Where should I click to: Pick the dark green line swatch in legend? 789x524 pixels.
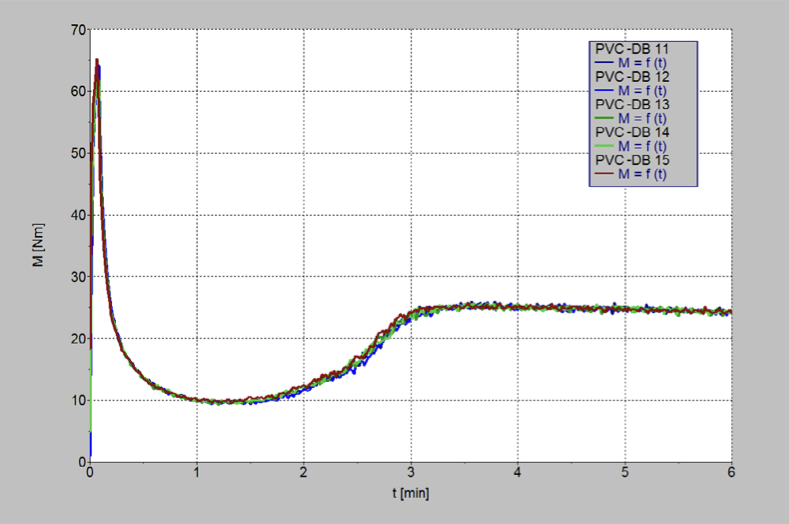tap(605, 118)
